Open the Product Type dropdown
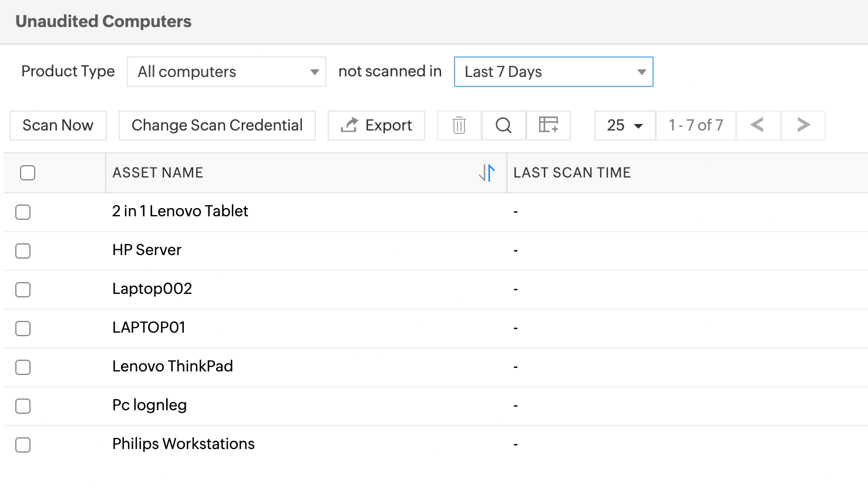 (227, 72)
